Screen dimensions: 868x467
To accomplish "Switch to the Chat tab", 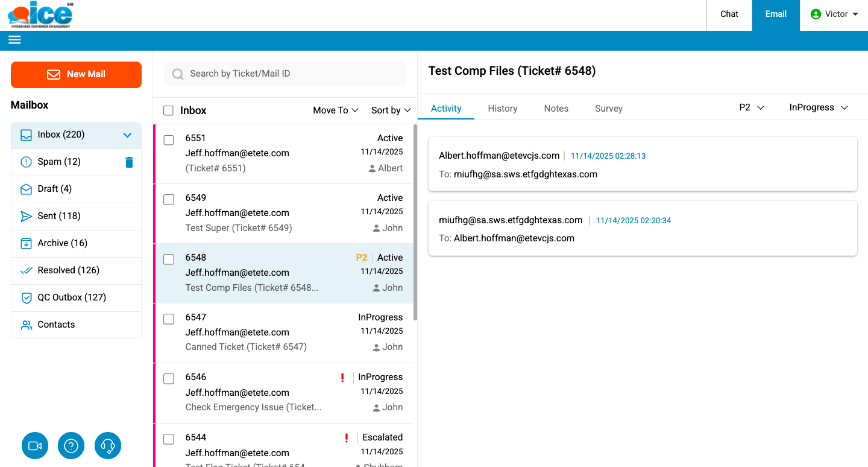I will (x=729, y=14).
